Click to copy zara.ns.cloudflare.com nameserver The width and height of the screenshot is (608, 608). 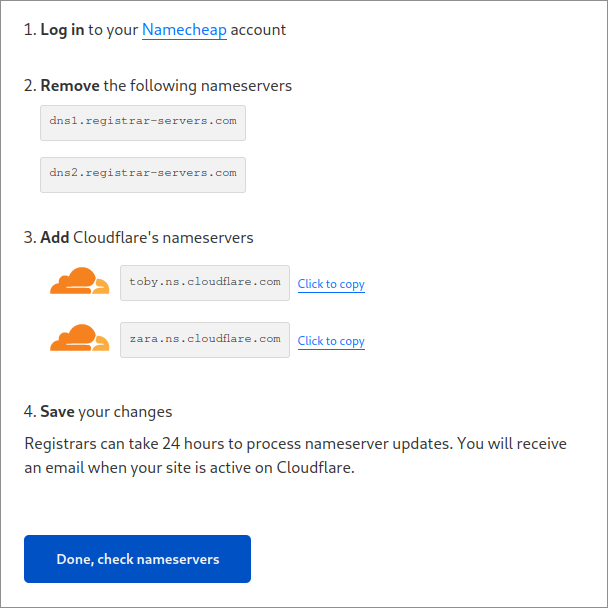331,341
